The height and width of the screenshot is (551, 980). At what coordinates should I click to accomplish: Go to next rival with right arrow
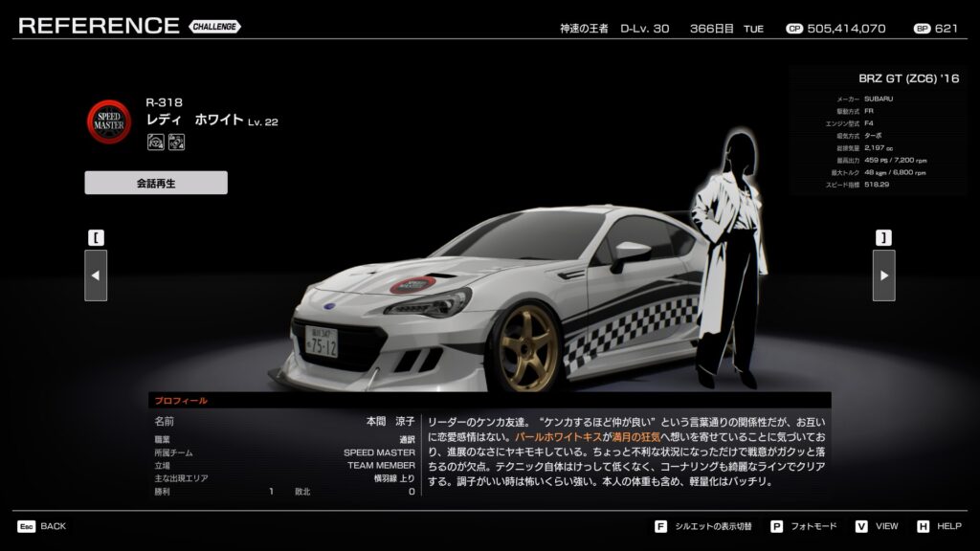coord(883,275)
